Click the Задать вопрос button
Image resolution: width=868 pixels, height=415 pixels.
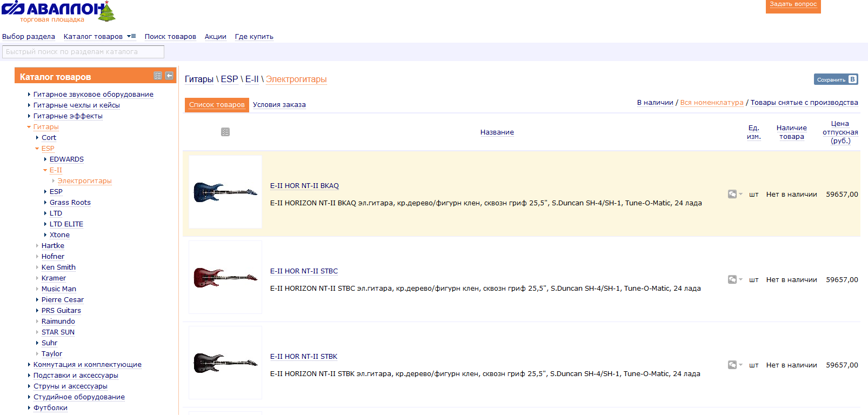(x=793, y=5)
